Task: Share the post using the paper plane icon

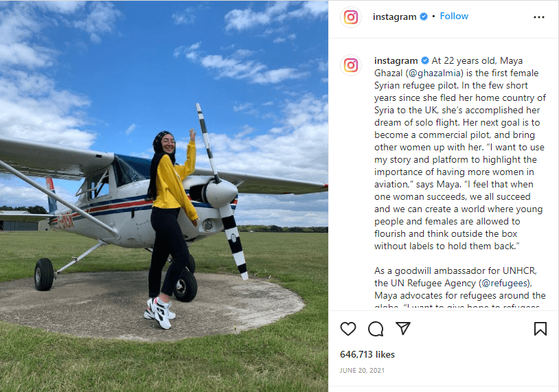Action: coord(403,328)
